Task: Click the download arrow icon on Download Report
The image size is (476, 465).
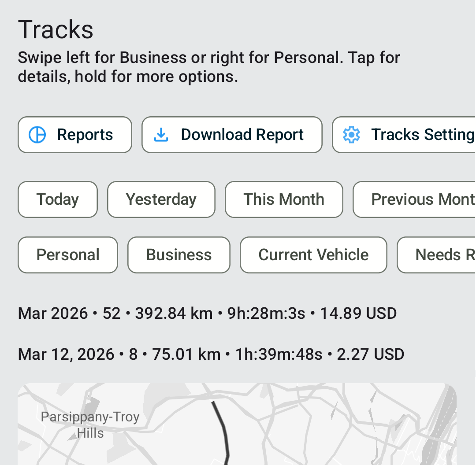Action: [161, 135]
